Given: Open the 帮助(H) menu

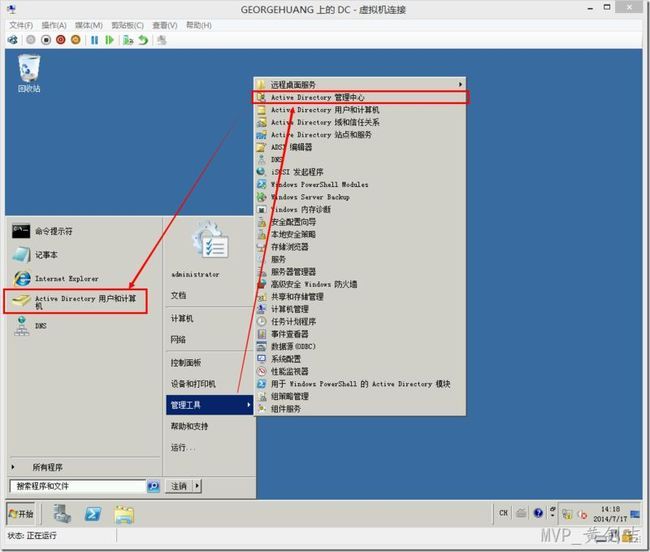Looking at the screenshot, I should (199, 25).
